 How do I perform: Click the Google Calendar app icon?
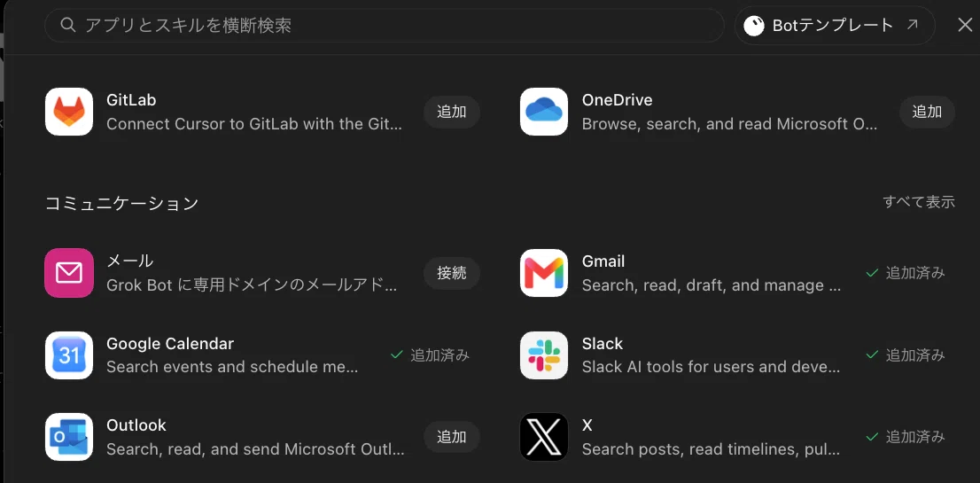coord(69,355)
